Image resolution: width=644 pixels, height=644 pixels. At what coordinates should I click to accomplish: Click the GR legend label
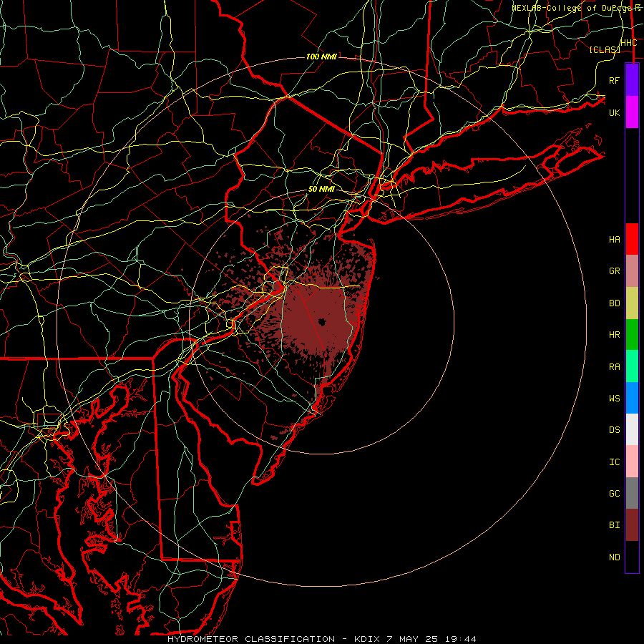coord(615,271)
